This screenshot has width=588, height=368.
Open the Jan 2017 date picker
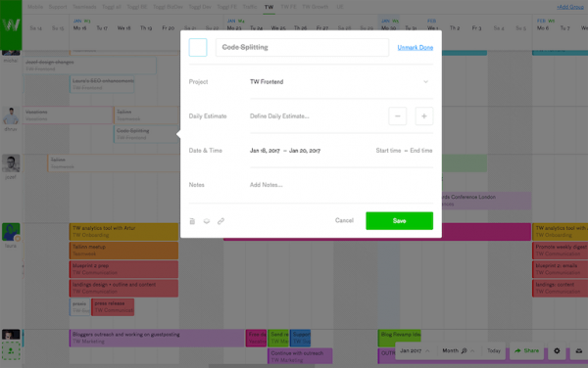click(x=415, y=350)
